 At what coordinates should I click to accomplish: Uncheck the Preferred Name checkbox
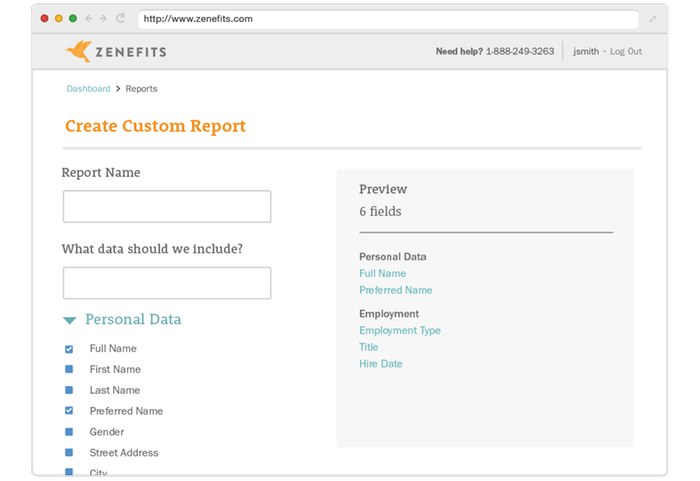click(69, 410)
